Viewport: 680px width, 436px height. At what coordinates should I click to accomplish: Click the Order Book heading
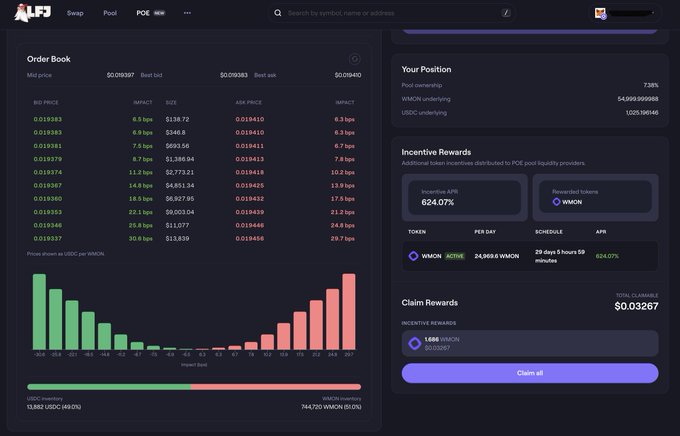(x=49, y=59)
